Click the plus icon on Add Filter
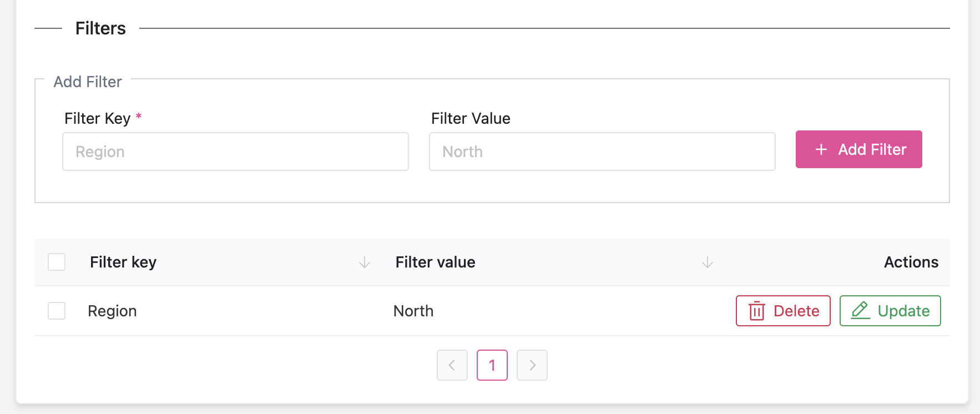 tap(821, 149)
